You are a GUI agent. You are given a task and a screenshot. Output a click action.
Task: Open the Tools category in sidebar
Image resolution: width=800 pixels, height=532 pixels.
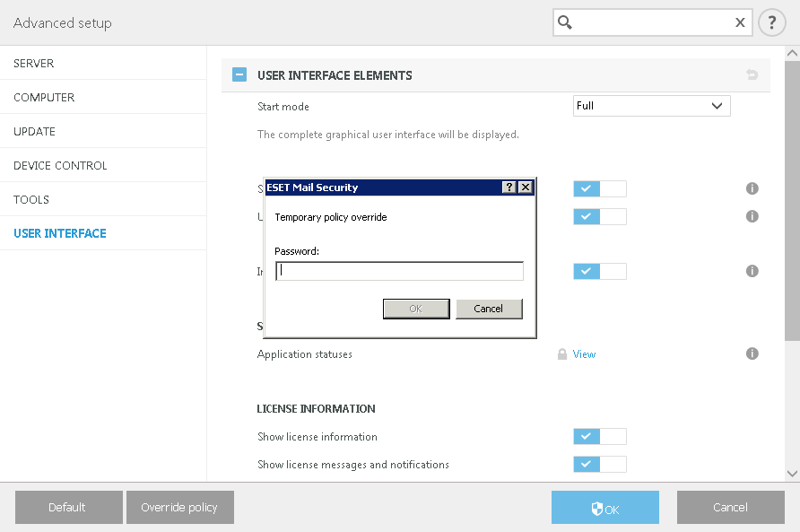[x=31, y=200]
